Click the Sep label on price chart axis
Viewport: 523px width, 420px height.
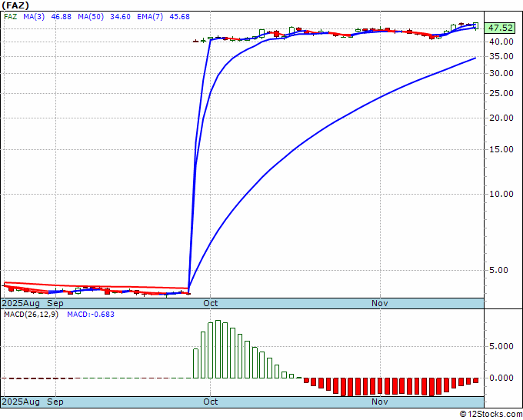point(55,303)
